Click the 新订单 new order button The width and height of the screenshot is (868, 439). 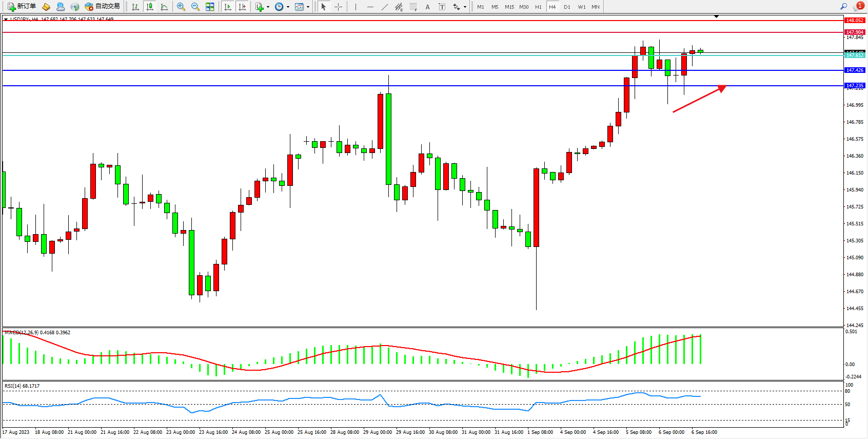point(22,7)
